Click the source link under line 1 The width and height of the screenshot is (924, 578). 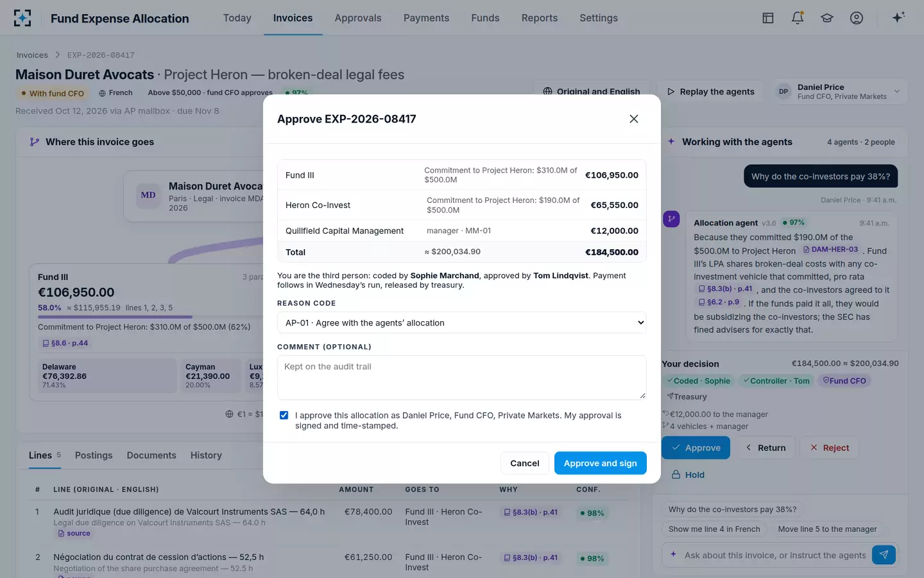pos(74,534)
